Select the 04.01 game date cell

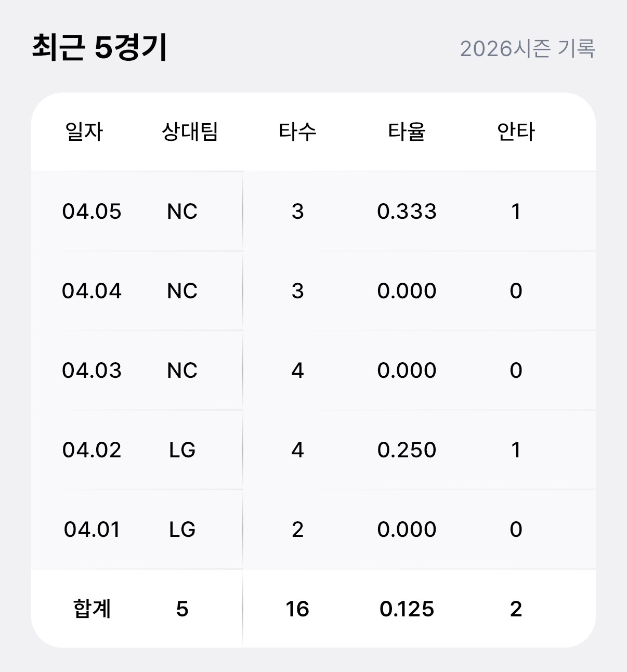[x=92, y=530]
